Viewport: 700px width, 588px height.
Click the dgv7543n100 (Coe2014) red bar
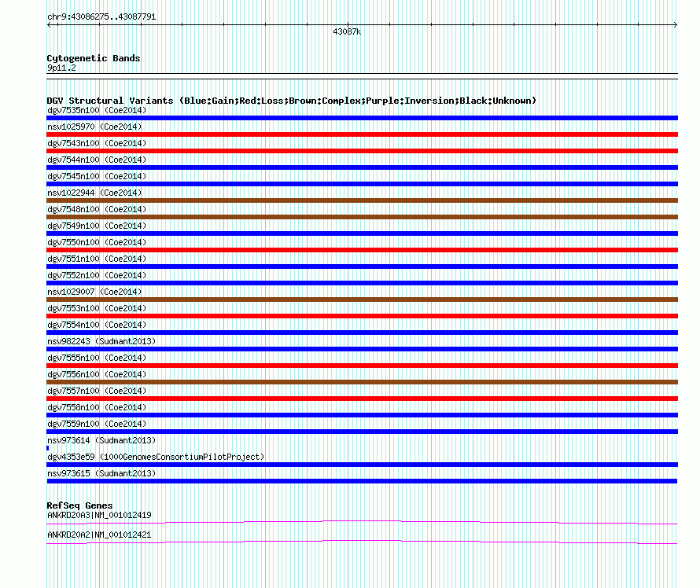coord(362,151)
